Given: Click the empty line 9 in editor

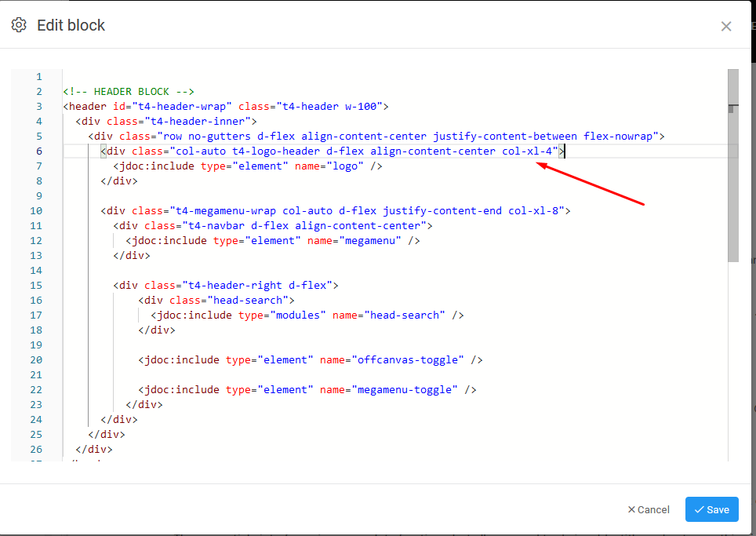Looking at the screenshot, I should [x=395, y=196].
